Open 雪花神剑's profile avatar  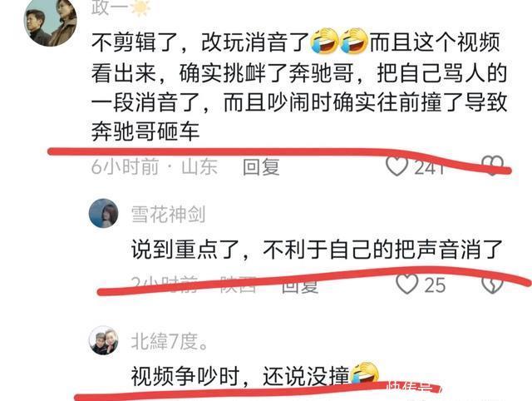tap(103, 213)
